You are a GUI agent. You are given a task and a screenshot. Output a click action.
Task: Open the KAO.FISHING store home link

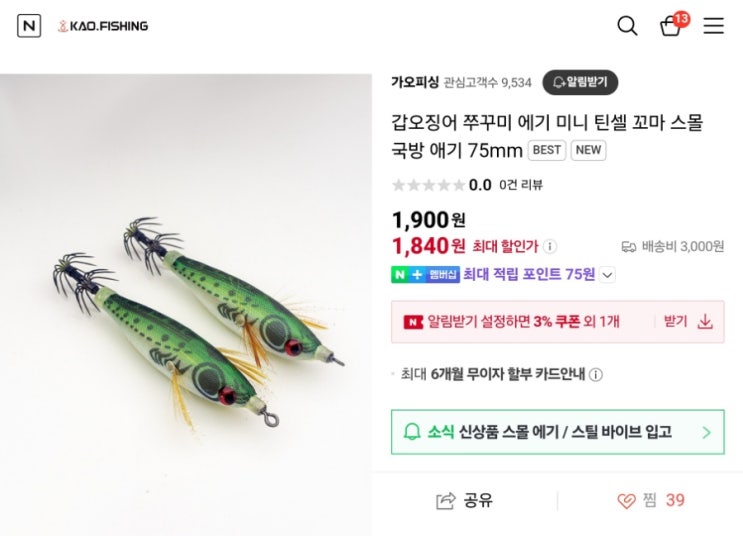(x=103, y=26)
